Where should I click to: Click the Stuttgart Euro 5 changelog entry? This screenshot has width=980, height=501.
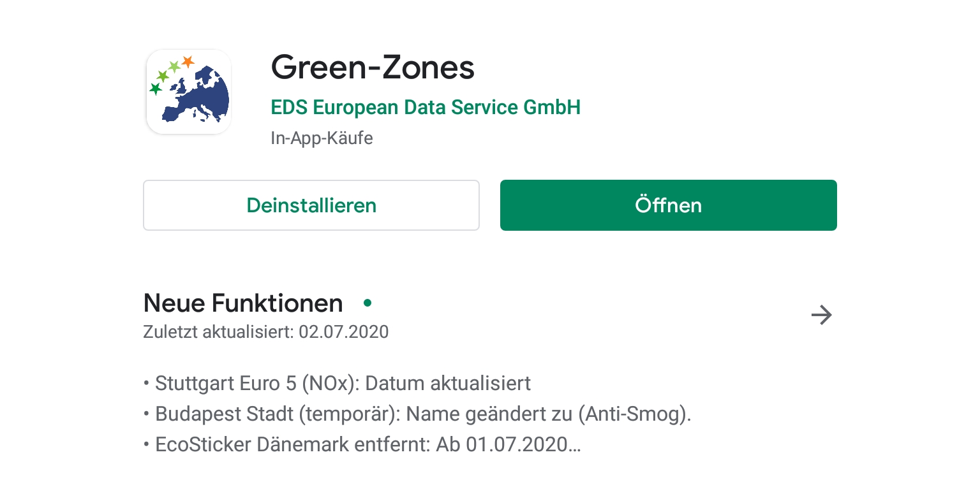[343, 384]
